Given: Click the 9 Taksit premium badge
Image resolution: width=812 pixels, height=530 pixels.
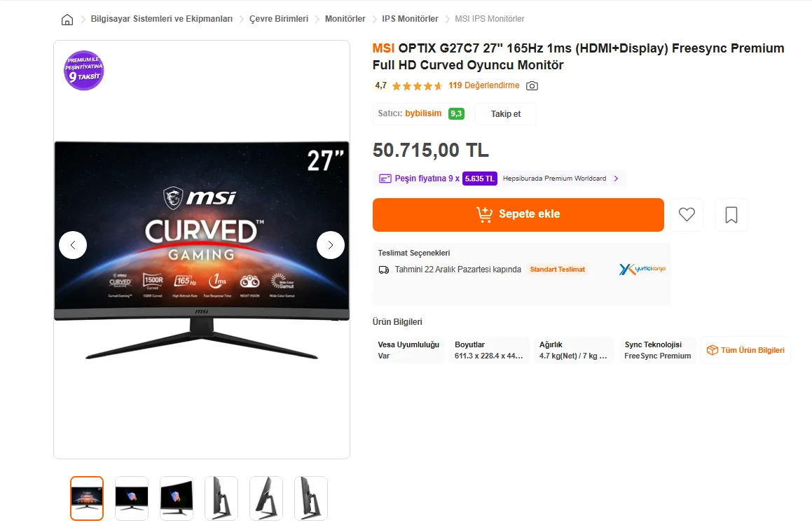Looking at the screenshot, I should pos(84,71).
